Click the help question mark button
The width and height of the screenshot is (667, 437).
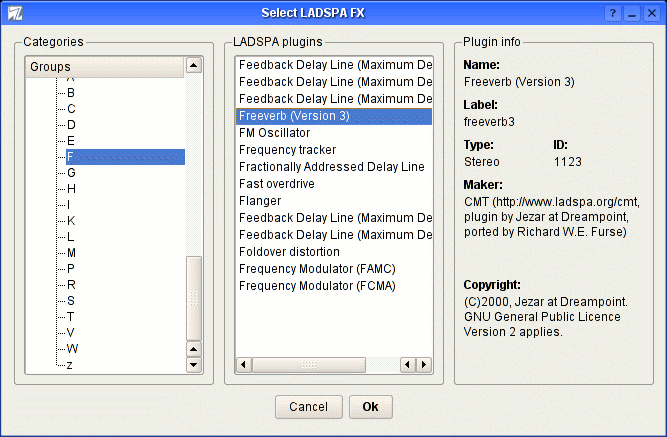[x=613, y=12]
